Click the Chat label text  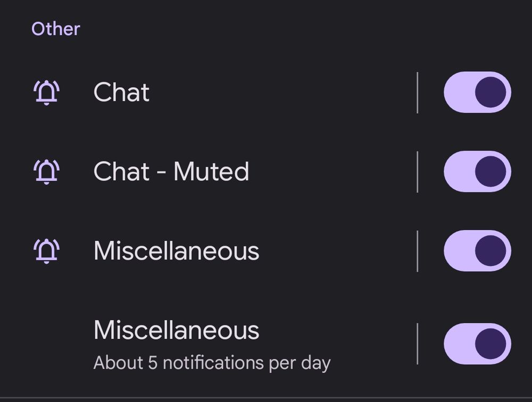coord(121,91)
